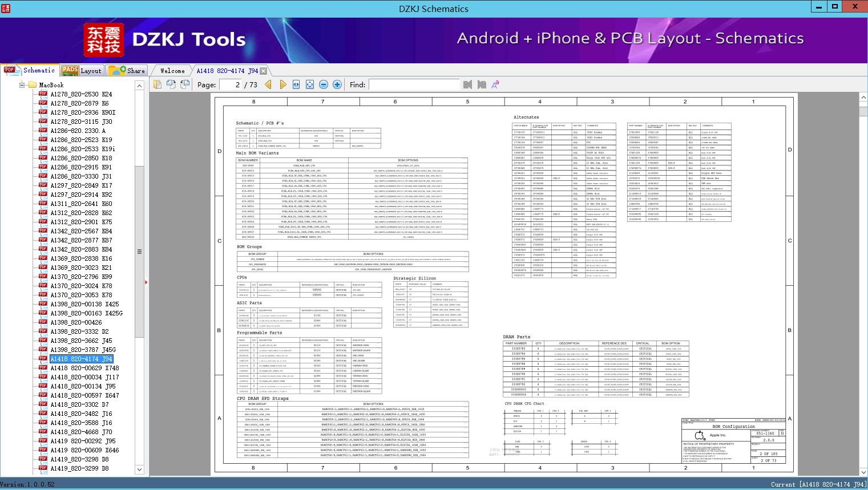Fit page to width icon
Screen dimensions: 868x490
coord(296,84)
